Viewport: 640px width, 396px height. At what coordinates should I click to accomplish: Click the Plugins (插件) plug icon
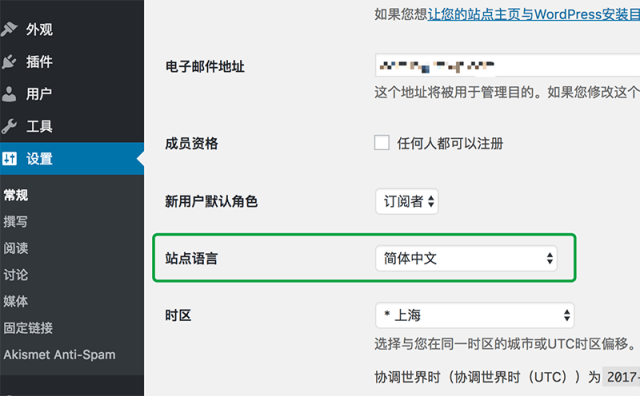point(9,62)
